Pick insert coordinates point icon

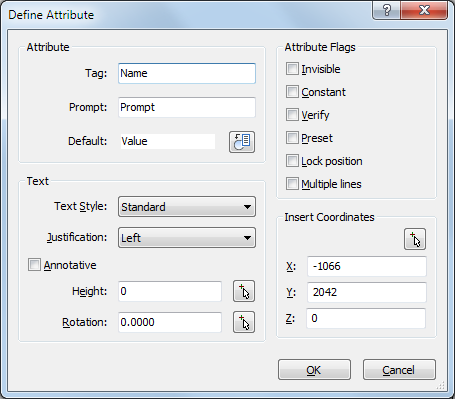[x=415, y=239]
